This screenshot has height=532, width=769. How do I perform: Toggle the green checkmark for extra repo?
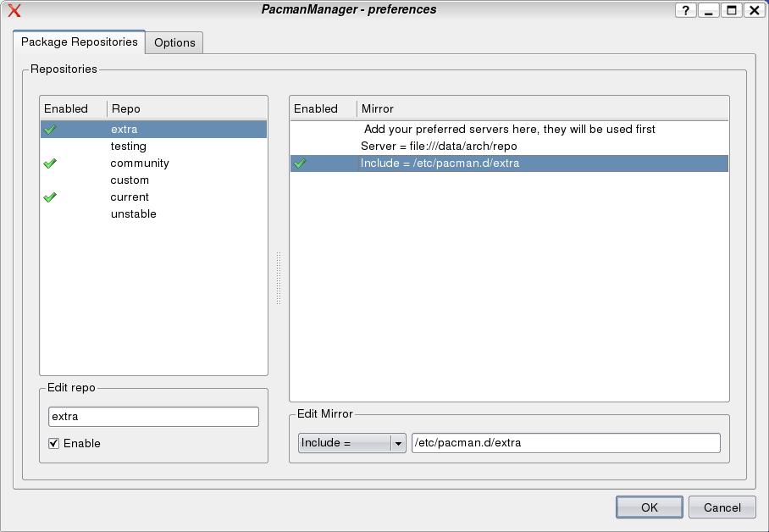click(x=50, y=130)
